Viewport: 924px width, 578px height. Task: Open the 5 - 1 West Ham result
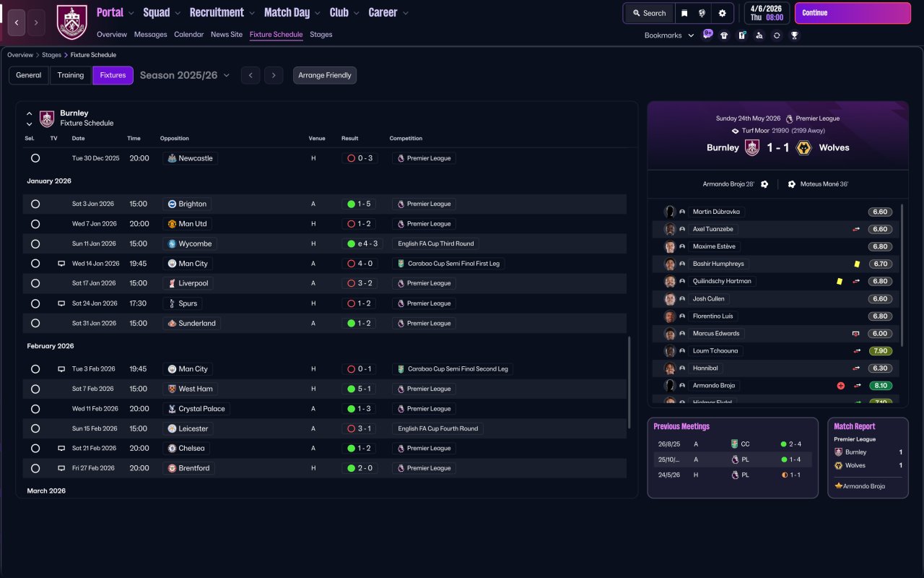(359, 389)
